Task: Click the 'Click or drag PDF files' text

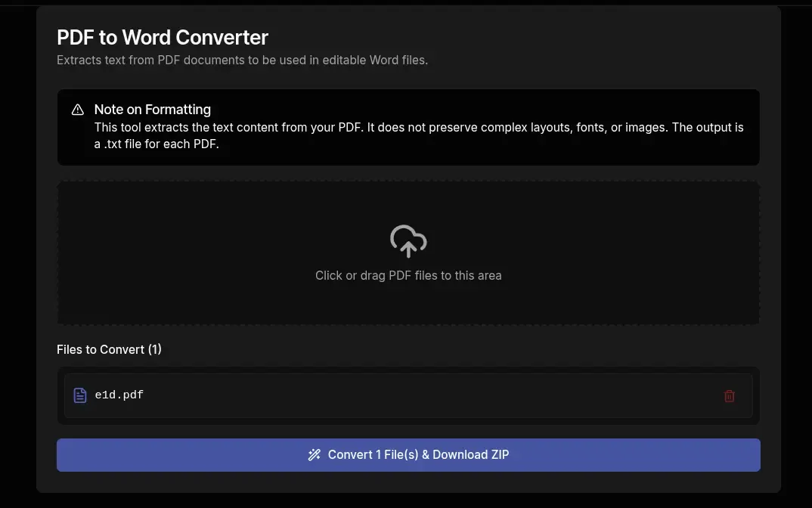Action: pyautogui.click(x=408, y=275)
